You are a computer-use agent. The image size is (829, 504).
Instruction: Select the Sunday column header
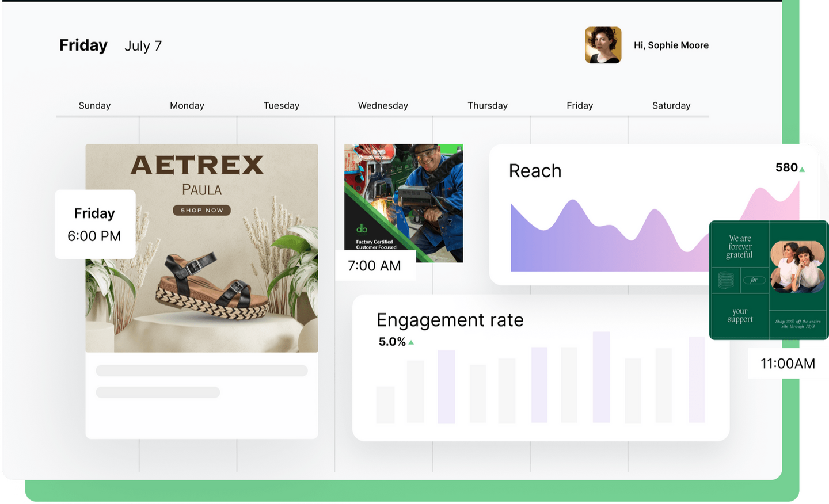[94, 105]
